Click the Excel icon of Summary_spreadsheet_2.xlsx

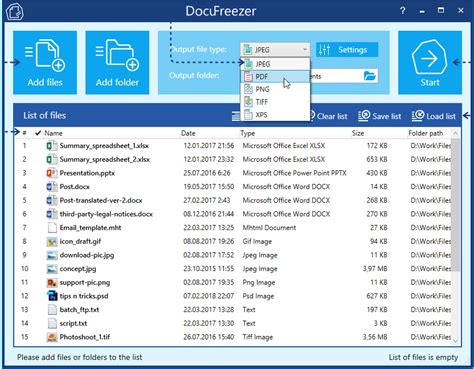52,159
